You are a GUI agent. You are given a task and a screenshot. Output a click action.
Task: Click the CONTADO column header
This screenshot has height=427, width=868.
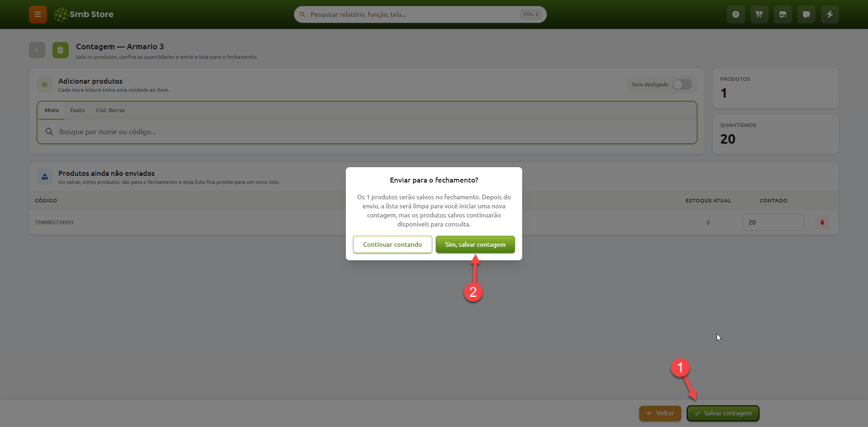(773, 201)
